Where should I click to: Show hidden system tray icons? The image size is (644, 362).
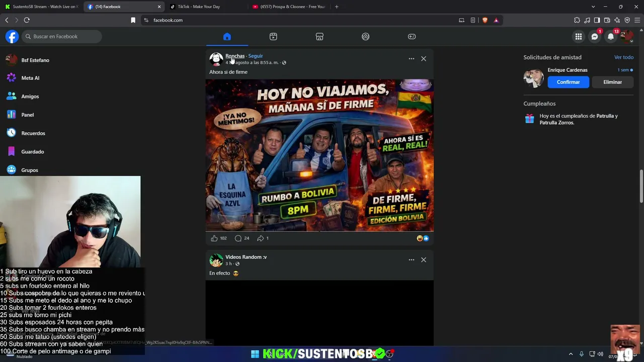(x=571, y=354)
